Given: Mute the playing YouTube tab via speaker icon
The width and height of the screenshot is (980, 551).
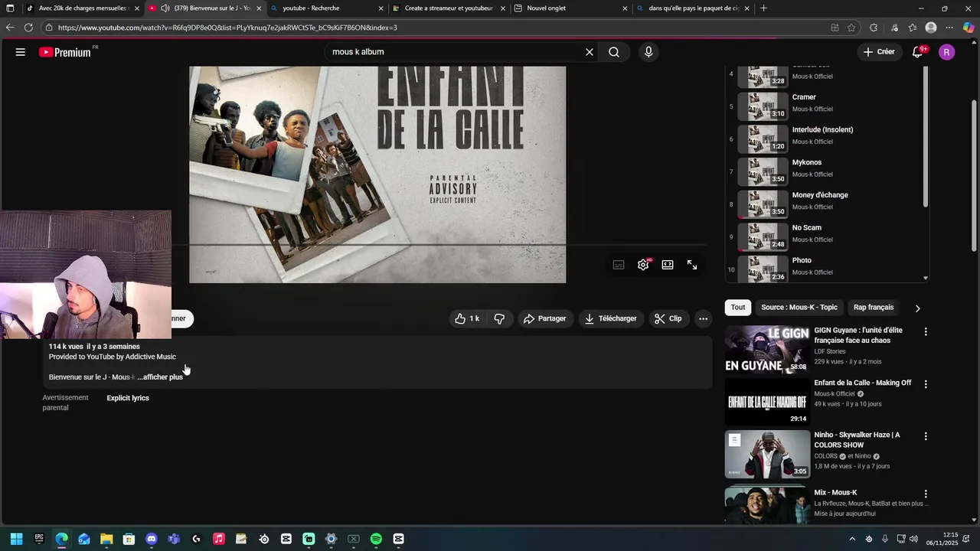Looking at the screenshot, I should [165, 8].
